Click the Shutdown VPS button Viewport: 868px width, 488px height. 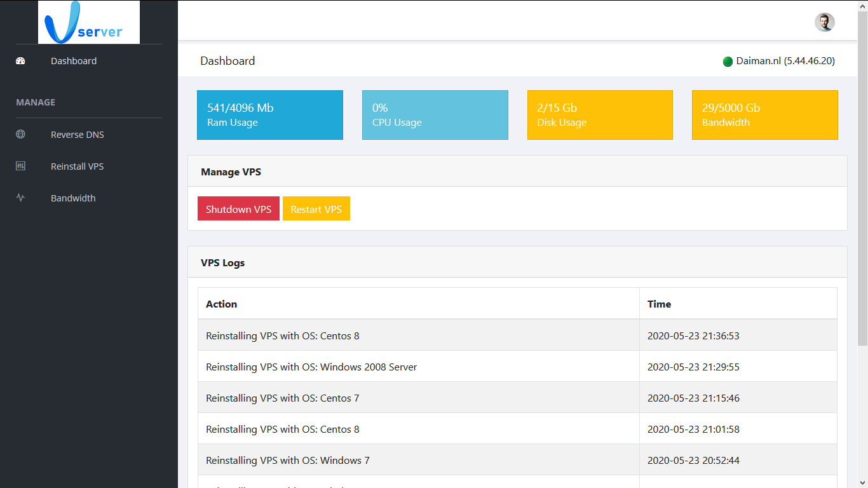click(x=238, y=208)
